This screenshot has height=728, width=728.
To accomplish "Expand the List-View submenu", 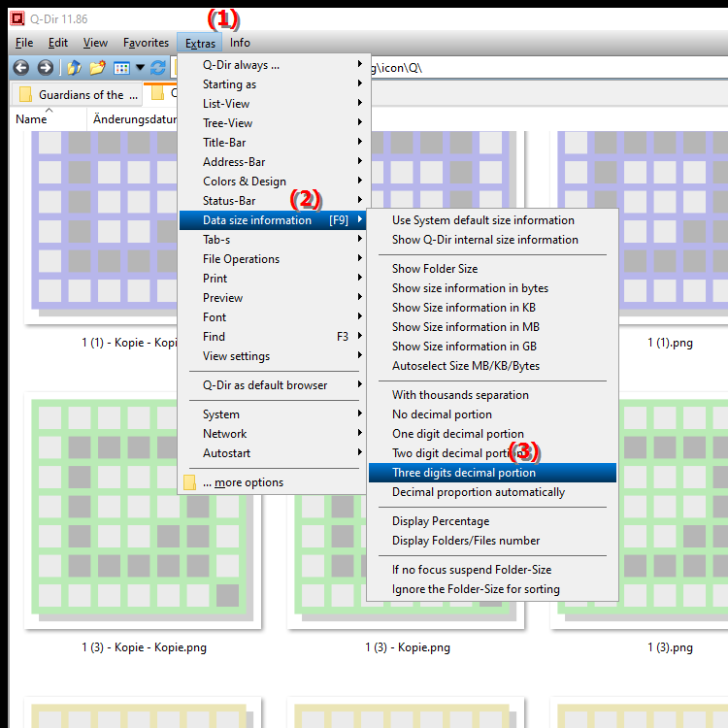I will 274,104.
